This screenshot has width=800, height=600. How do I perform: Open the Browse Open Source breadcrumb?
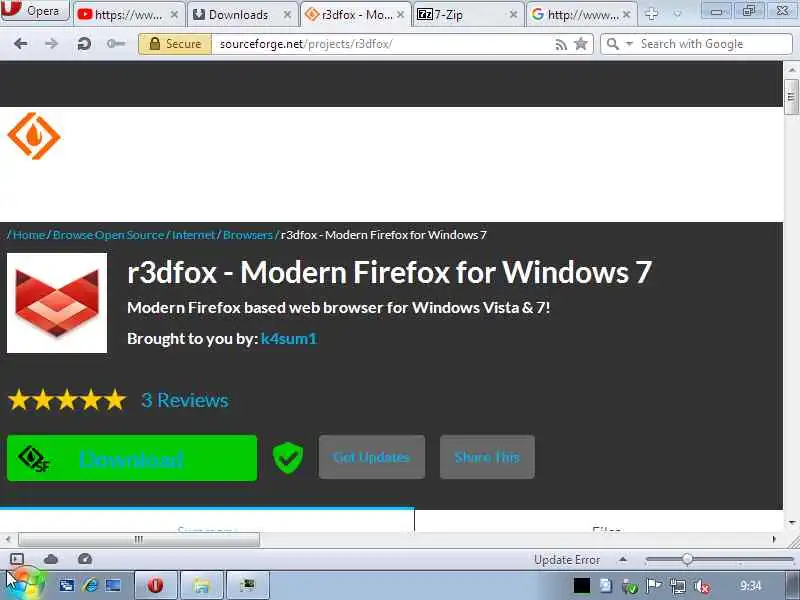coord(108,235)
